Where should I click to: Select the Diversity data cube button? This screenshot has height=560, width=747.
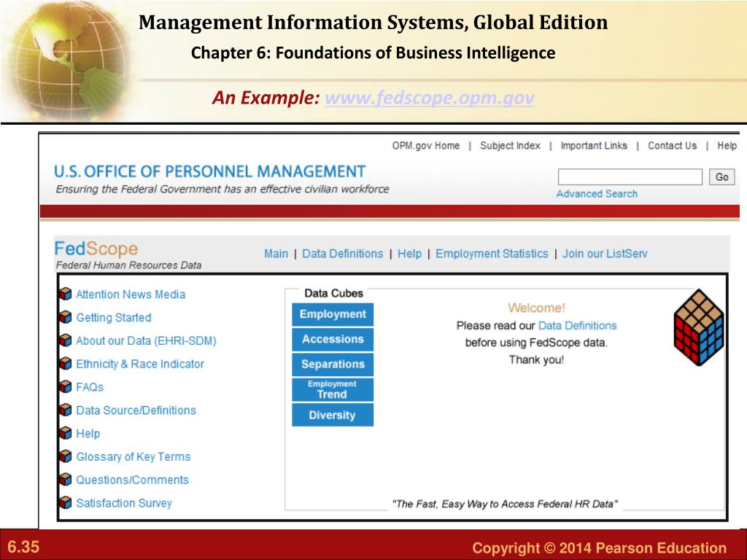click(x=333, y=415)
